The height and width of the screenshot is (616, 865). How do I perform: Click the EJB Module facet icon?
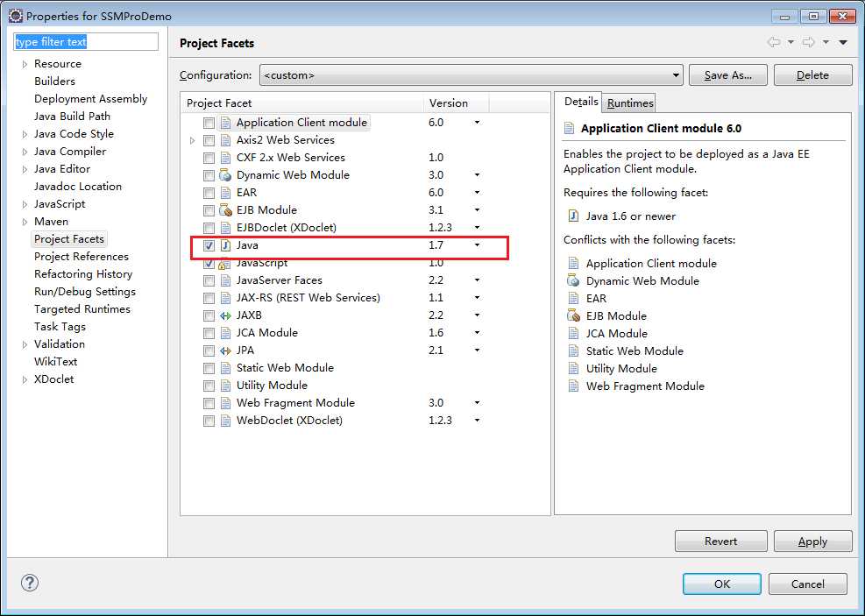coord(225,210)
